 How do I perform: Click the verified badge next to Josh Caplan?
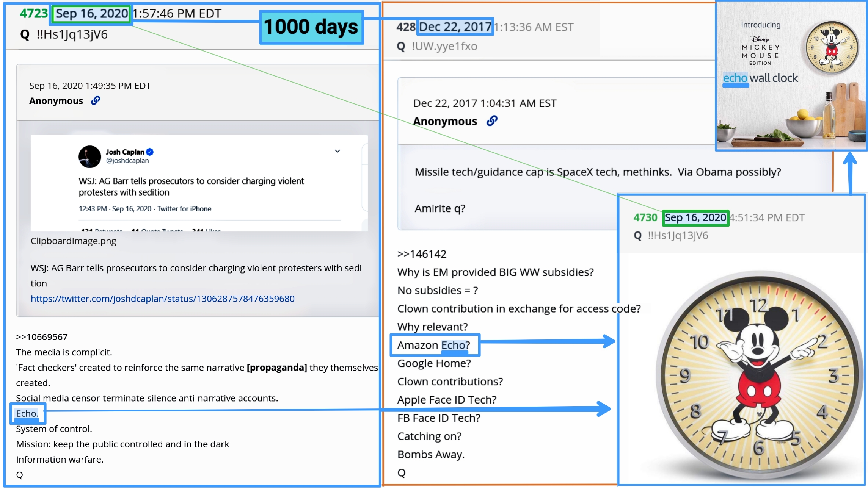click(150, 152)
